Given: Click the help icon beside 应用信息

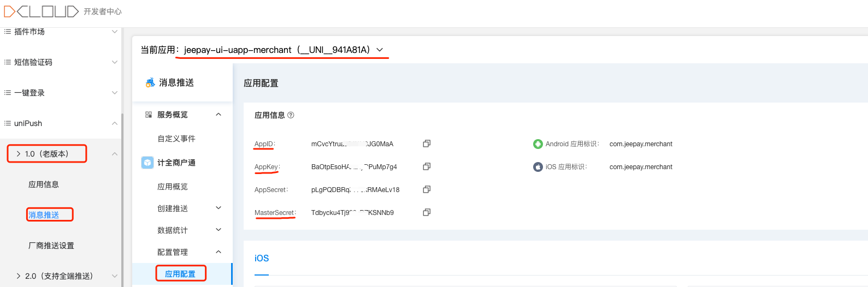Looking at the screenshot, I should [x=291, y=115].
